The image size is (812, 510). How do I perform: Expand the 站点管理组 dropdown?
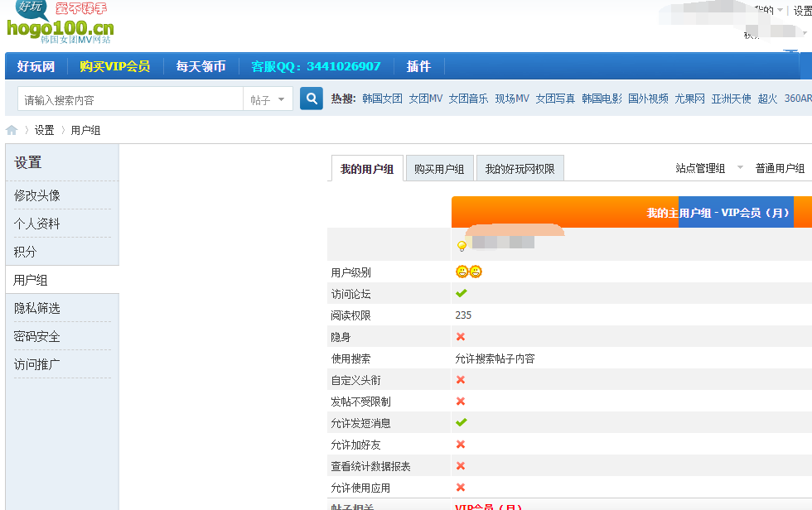click(x=708, y=168)
